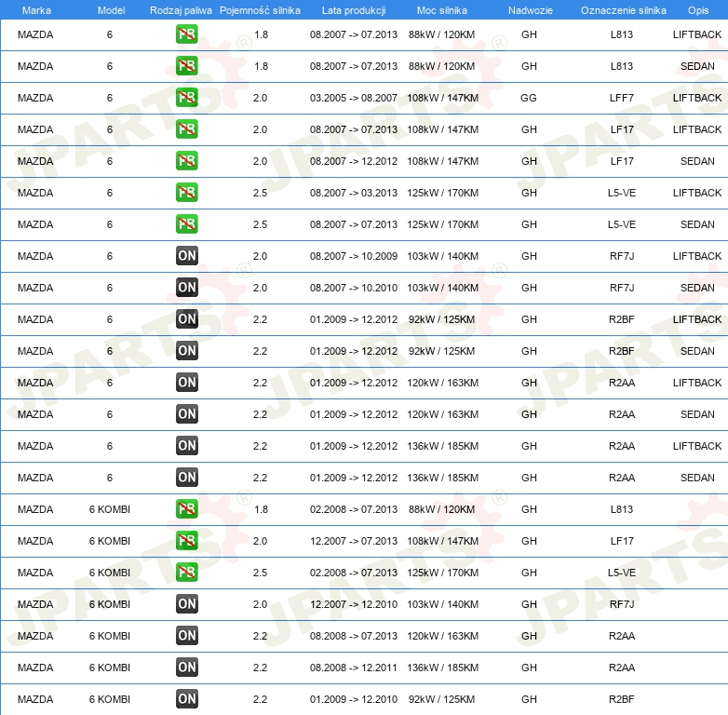Click date range 12.2007 -> 12.2010

pyautogui.click(x=354, y=604)
